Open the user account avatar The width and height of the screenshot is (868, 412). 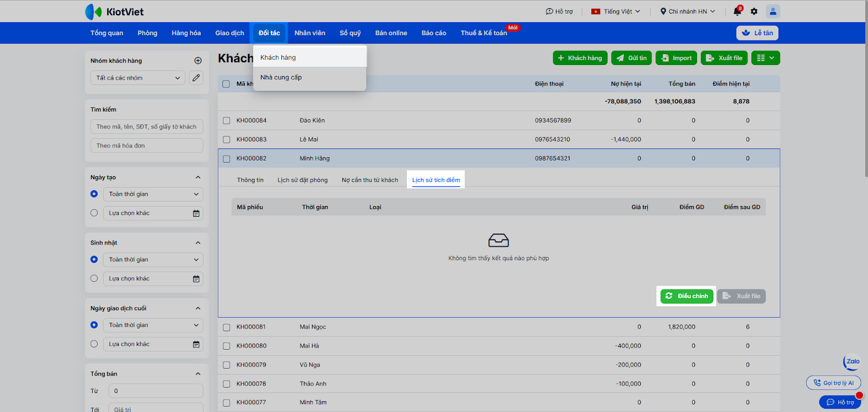[773, 11]
